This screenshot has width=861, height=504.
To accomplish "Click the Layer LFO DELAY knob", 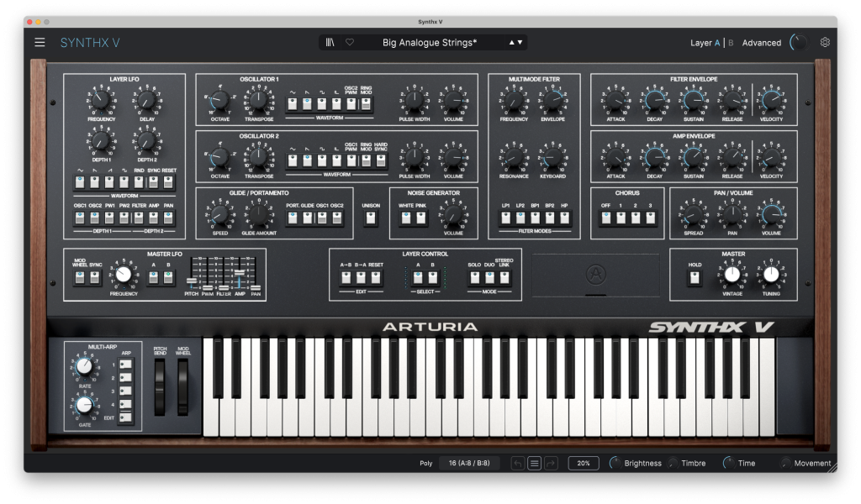I will (146, 100).
